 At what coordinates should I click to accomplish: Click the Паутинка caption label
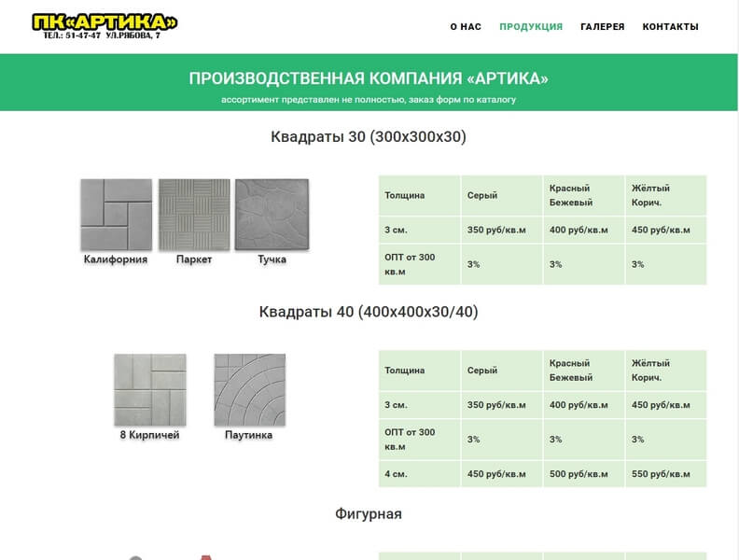(249, 435)
